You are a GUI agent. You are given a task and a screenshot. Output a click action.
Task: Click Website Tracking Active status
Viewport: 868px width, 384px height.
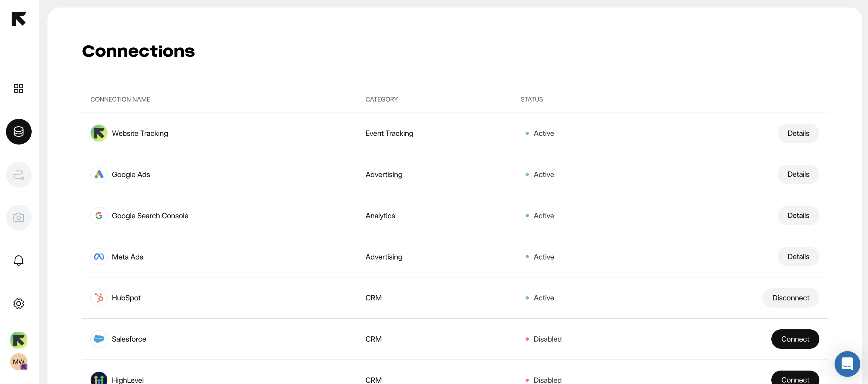540,134
